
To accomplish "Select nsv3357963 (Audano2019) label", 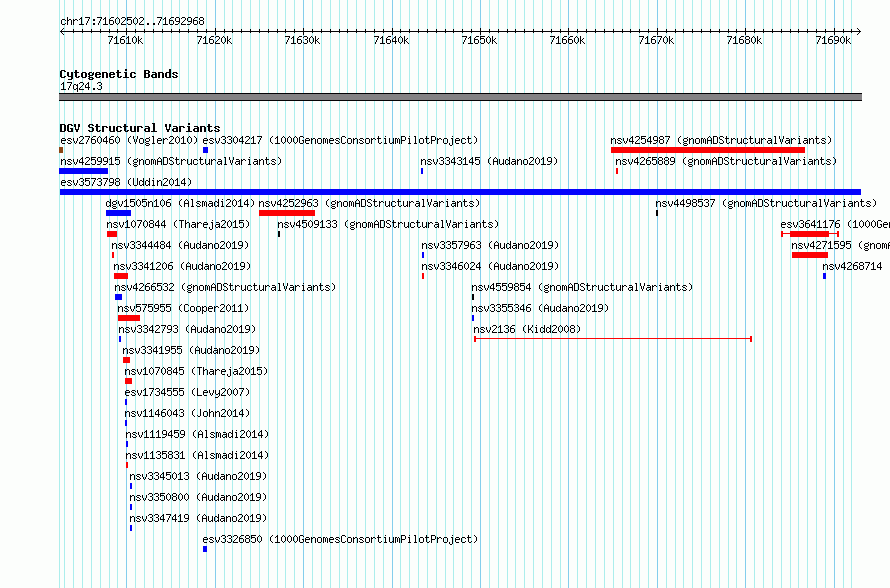I will [490, 245].
